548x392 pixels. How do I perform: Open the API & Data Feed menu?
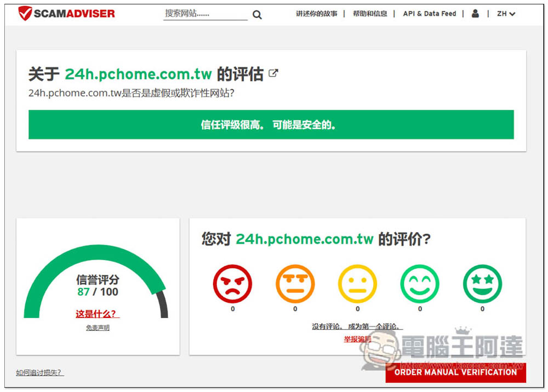[430, 14]
